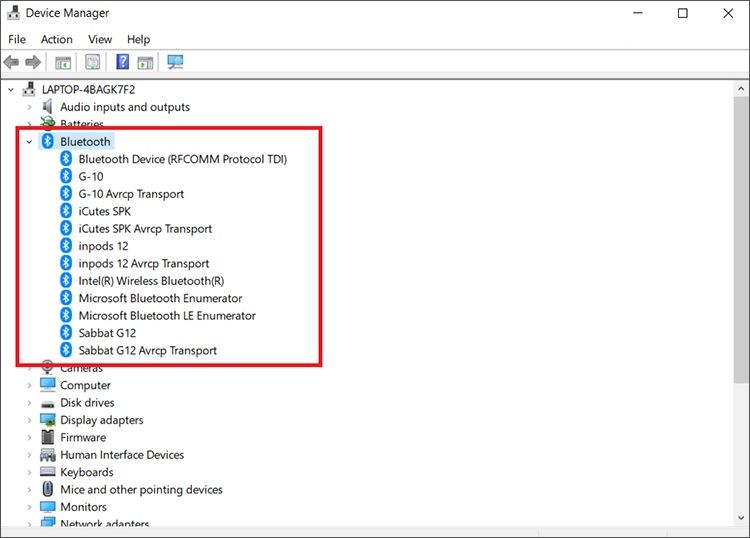Click the Forward arrow toolbar icon
Viewport: 750px width, 538px height.
[33, 62]
